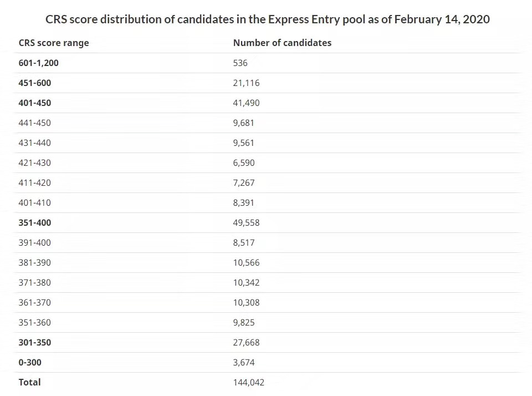
Task: Select the 391-400 range label
Action: [34, 243]
